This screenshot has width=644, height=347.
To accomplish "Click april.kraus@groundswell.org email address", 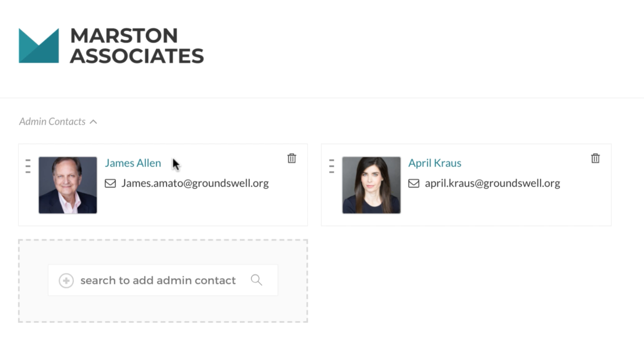I will pyautogui.click(x=492, y=184).
